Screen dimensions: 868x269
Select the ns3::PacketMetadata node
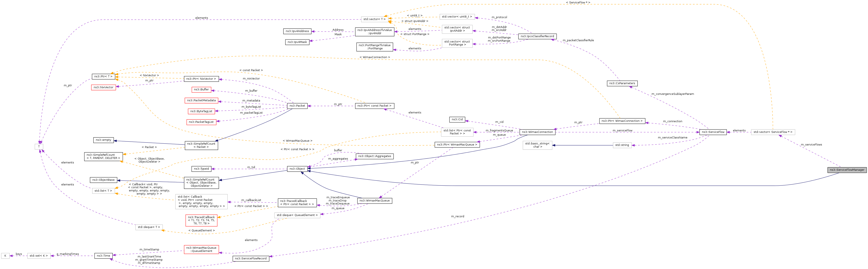pyautogui.click(x=201, y=100)
